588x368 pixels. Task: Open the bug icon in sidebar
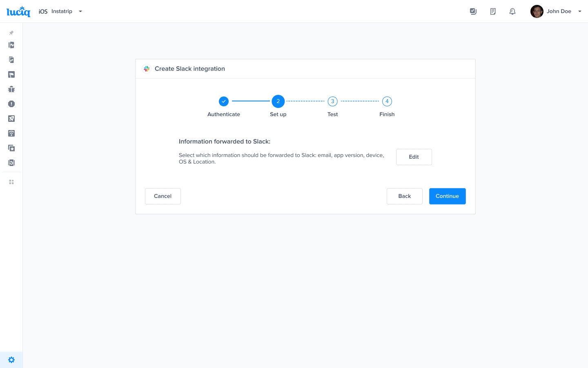(x=11, y=89)
